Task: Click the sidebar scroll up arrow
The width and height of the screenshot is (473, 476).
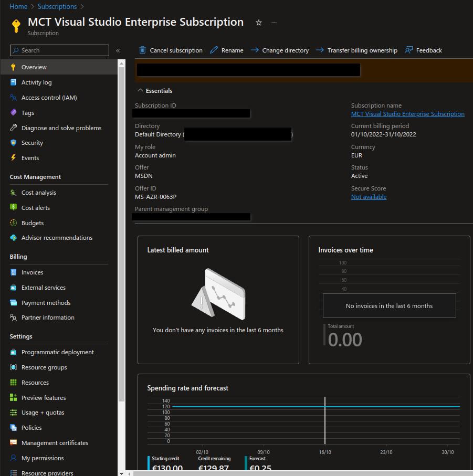Action: tap(121, 64)
